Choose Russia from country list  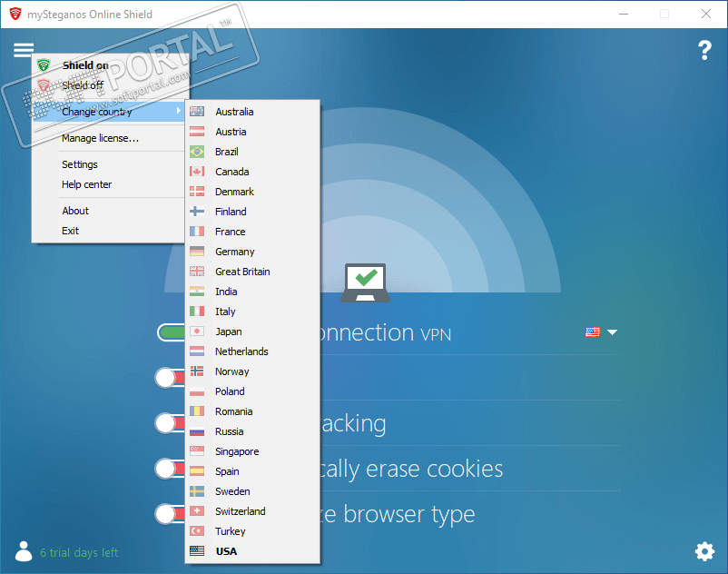tap(252, 431)
